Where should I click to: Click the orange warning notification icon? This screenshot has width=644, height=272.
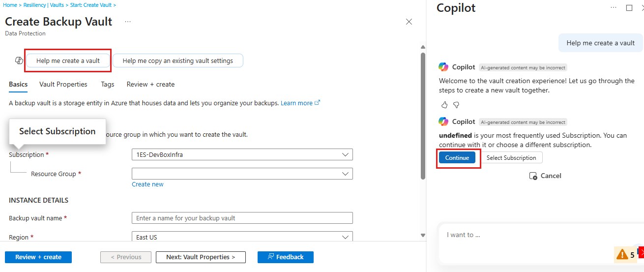point(622,255)
